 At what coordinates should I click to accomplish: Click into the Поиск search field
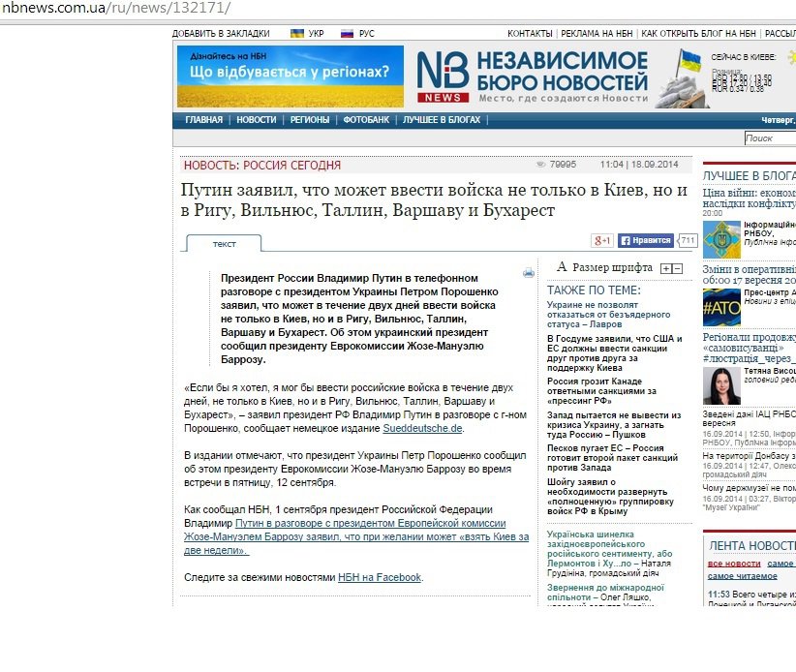[x=770, y=138]
